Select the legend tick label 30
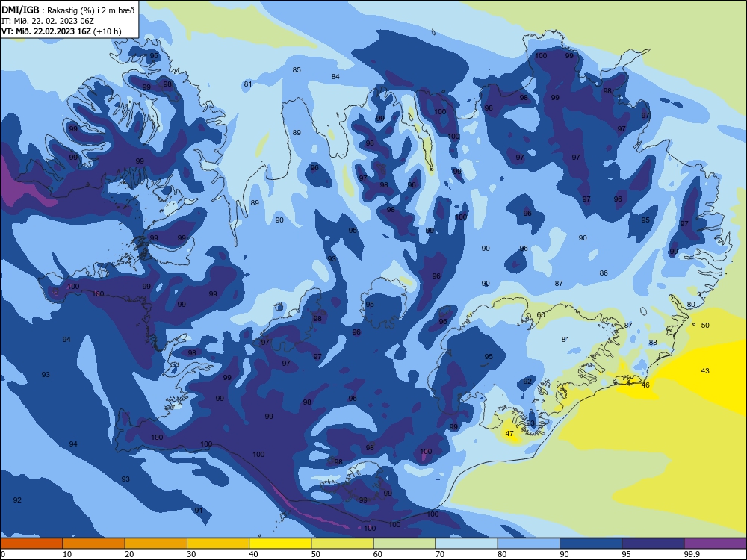Image resolution: width=747 pixels, height=560 pixels. click(x=191, y=554)
